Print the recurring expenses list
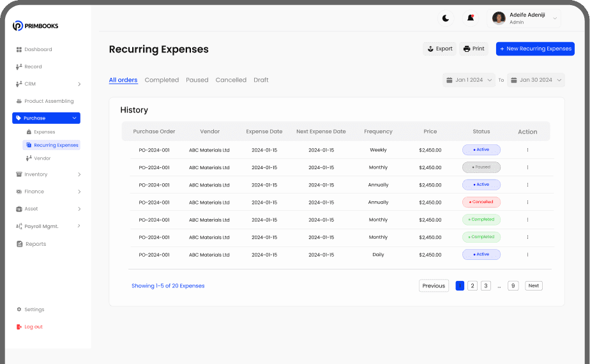 (x=474, y=49)
